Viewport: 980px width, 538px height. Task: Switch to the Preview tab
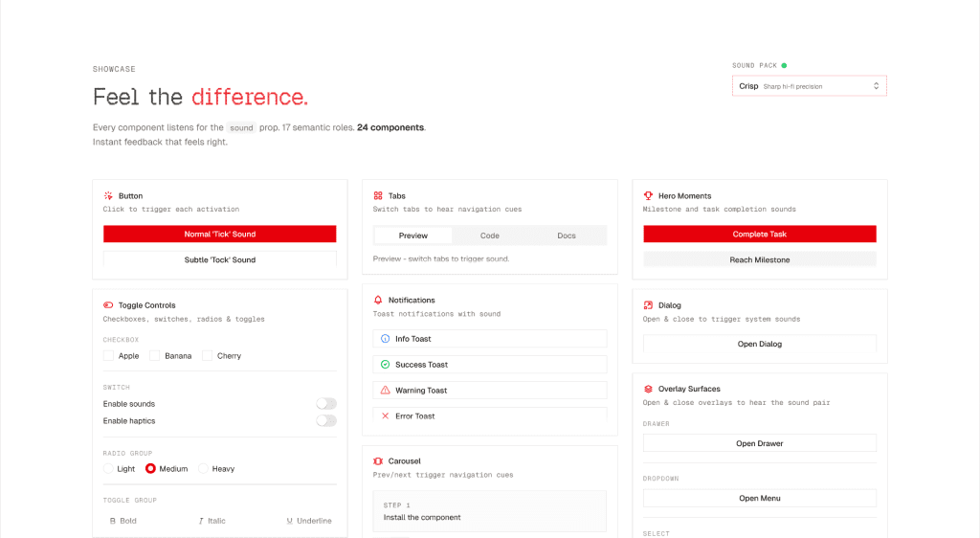pos(413,235)
